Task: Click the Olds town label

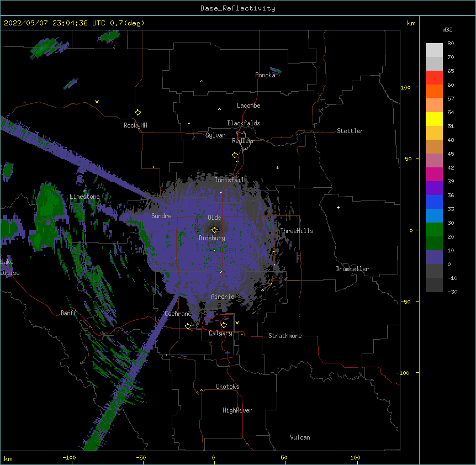Action: [214, 218]
